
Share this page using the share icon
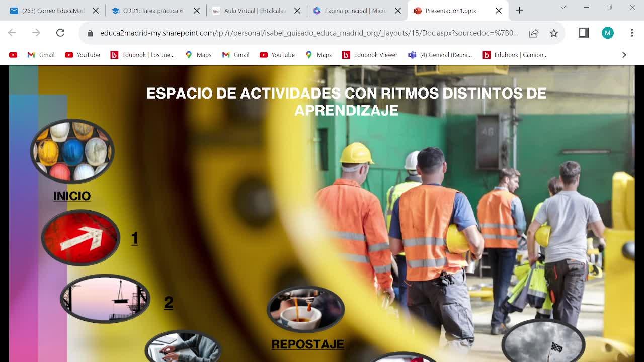click(x=534, y=33)
